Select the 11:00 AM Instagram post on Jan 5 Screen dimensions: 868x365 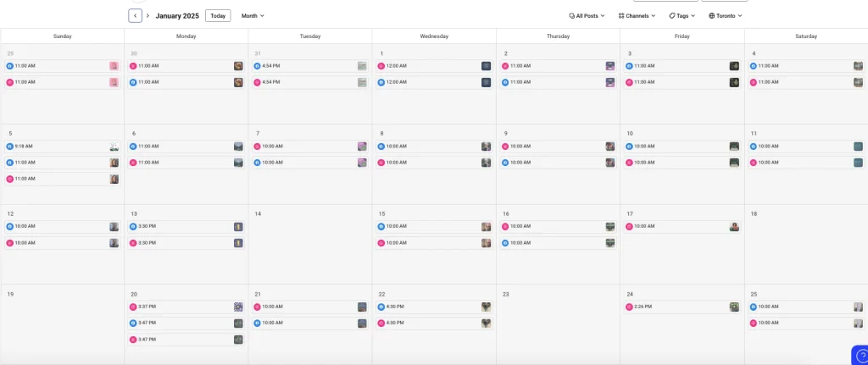(x=63, y=180)
